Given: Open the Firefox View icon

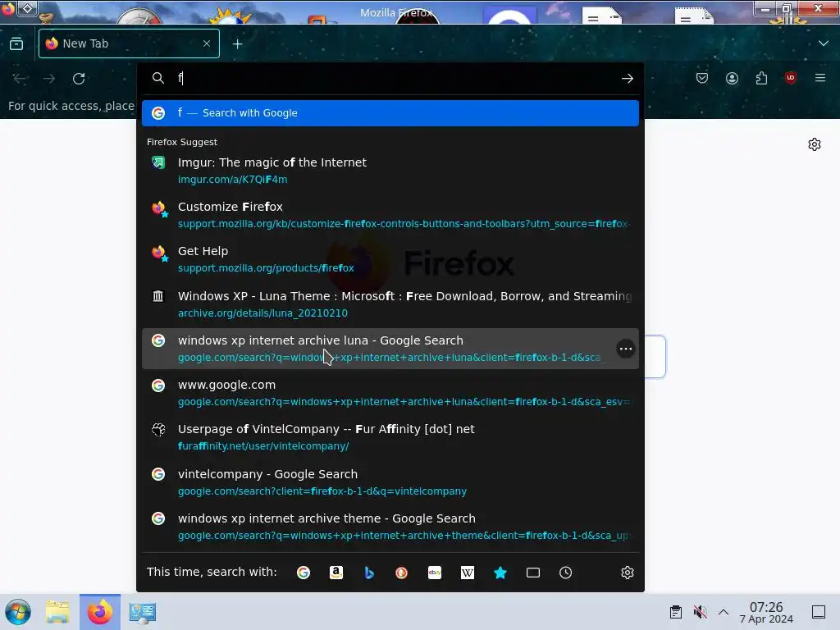Looking at the screenshot, I should (16, 43).
